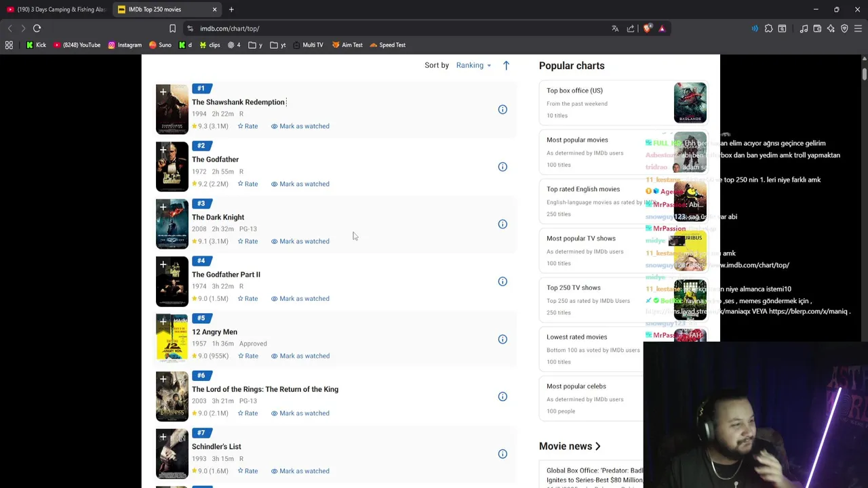Rate The Shawshank Redemption

coord(248,126)
